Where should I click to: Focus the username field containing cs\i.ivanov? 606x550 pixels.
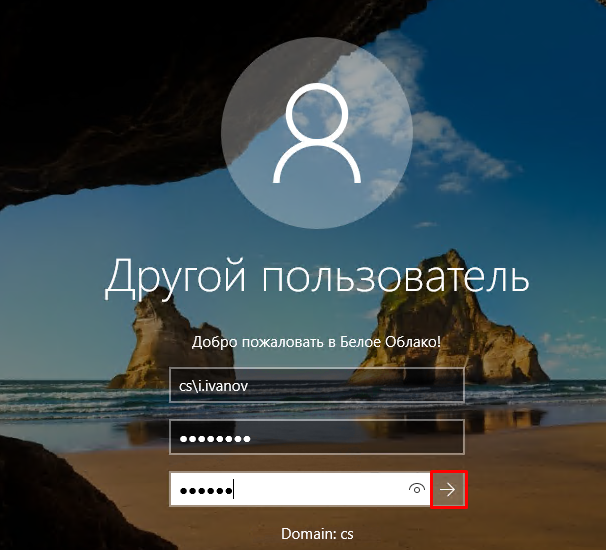tap(317, 386)
